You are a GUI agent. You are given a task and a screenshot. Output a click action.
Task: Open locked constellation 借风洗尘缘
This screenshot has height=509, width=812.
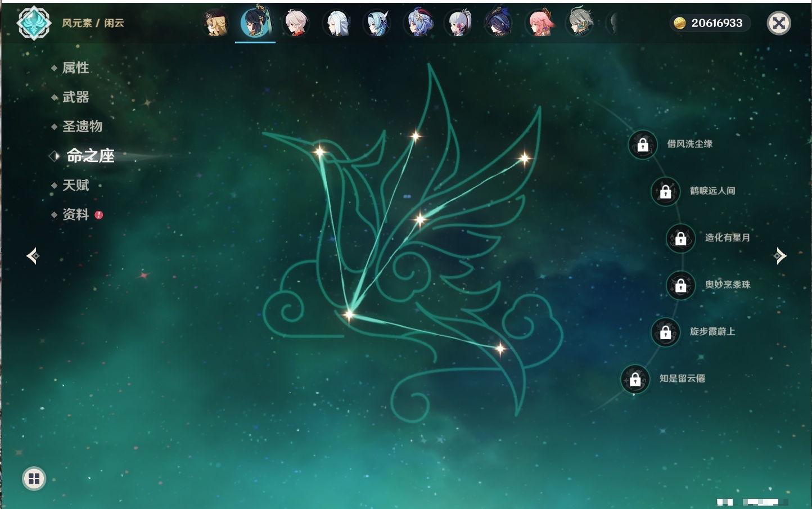point(643,145)
